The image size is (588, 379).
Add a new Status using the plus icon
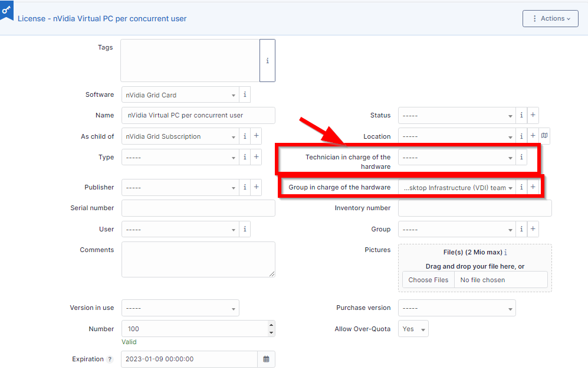click(533, 115)
